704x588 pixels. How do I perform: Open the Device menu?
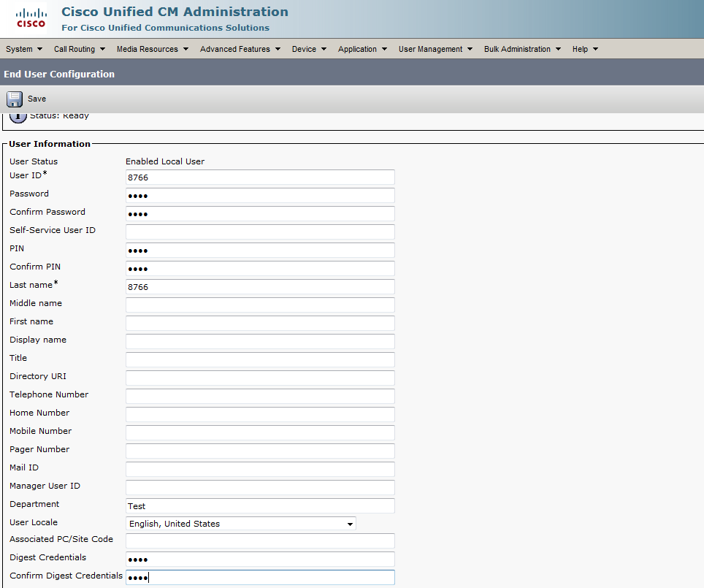pos(309,49)
